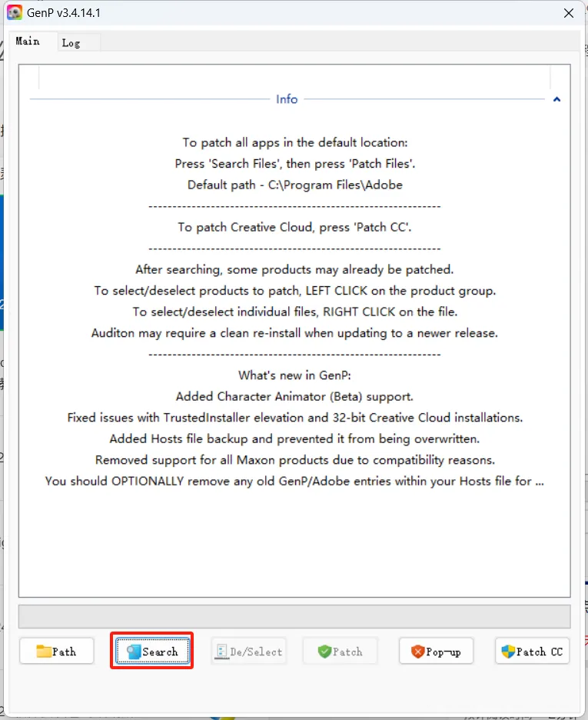Click the line about Maxon products removal

click(295, 460)
